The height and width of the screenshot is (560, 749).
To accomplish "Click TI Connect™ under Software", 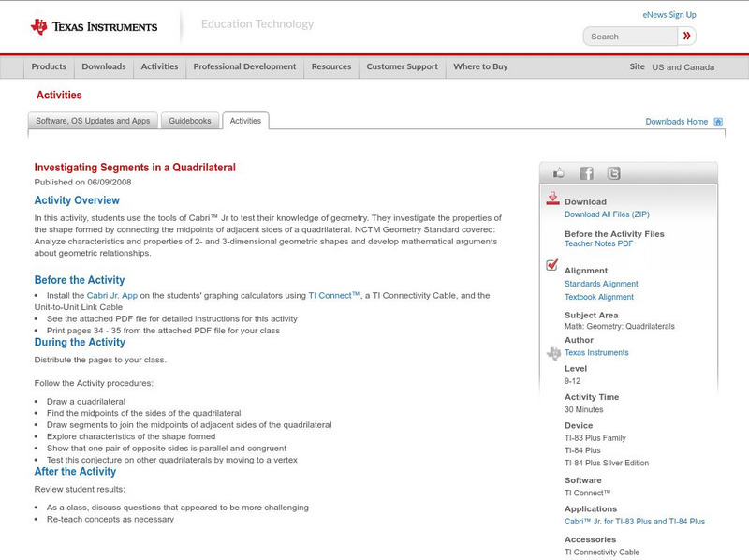I will click(x=588, y=494).
